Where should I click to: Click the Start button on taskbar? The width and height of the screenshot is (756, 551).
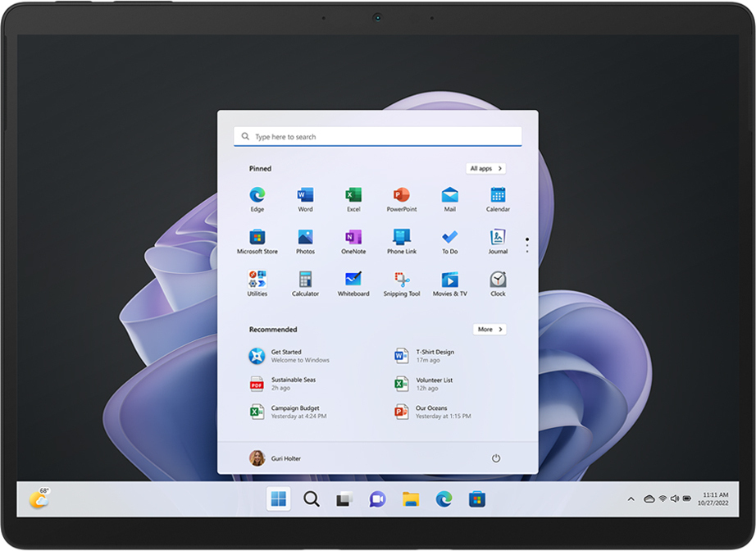(279, 499)
